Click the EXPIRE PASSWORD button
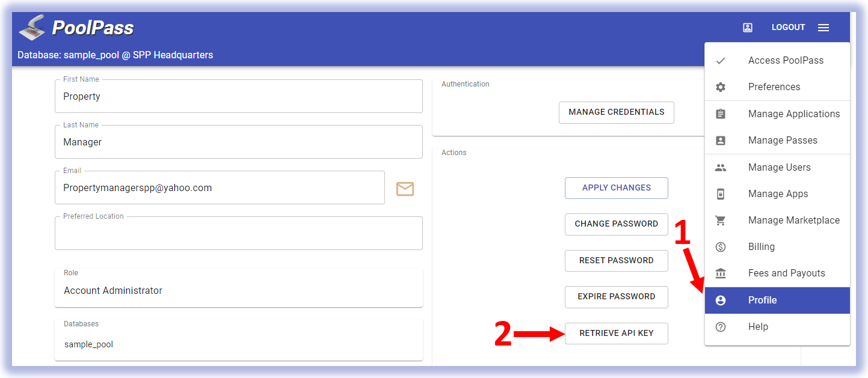Image resolution: width=868 pixels, height=378 pixels. click(617, 297)
